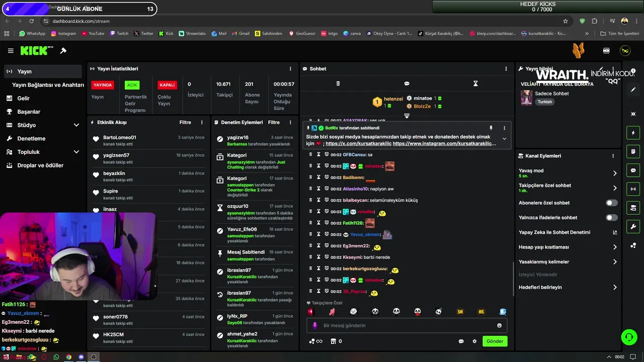Open the Streamlabs bookmark in browser bar

point(192,34)
